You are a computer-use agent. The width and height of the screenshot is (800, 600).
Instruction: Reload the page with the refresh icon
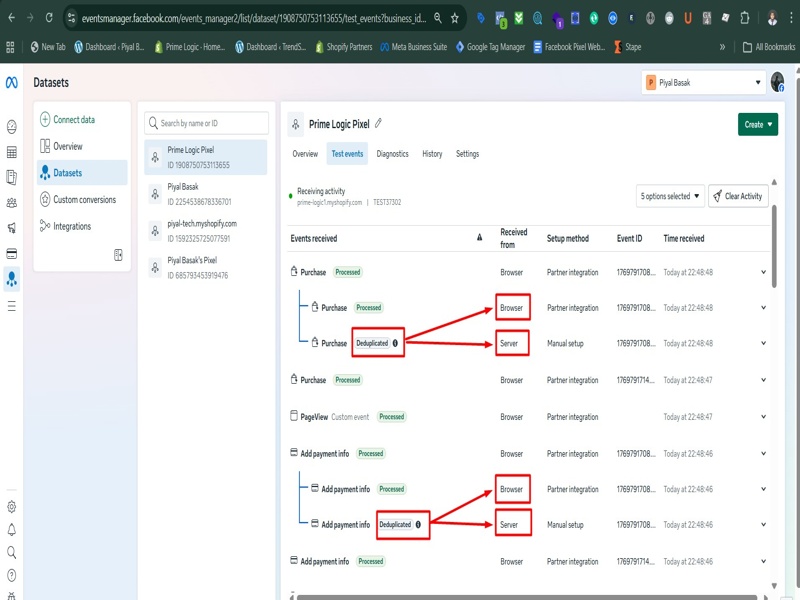tap(49, 18)
